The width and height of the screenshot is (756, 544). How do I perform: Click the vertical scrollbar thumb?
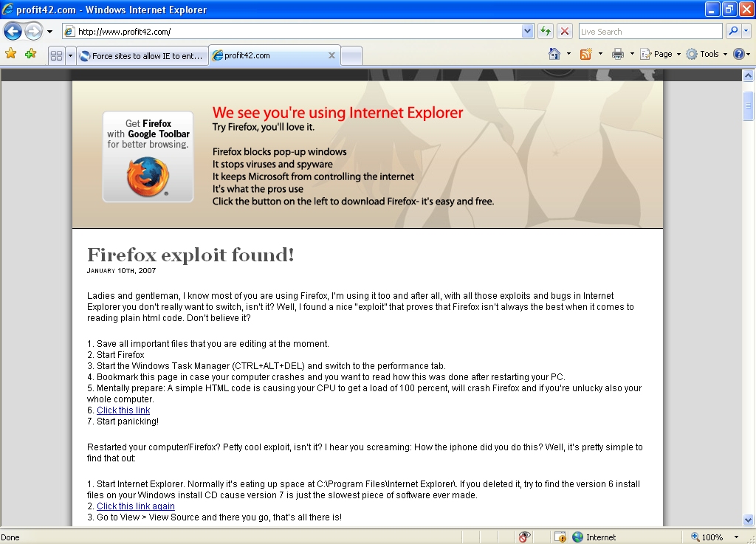(x=749, y=105)
